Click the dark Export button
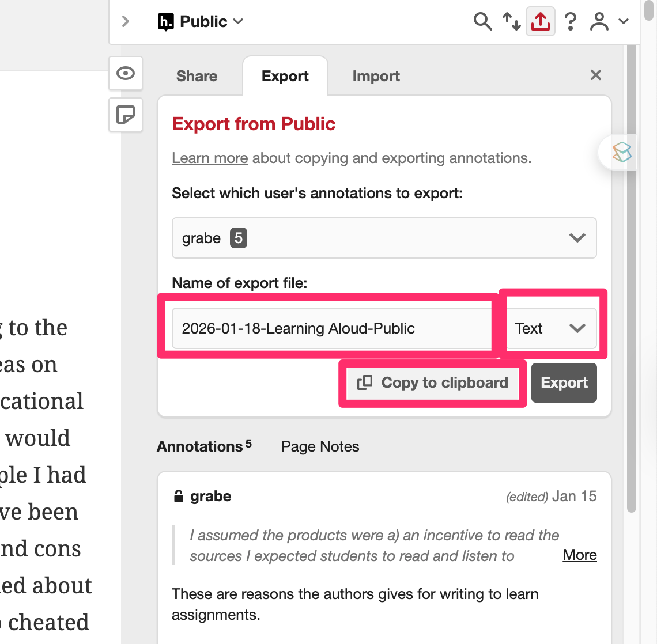 564,383
